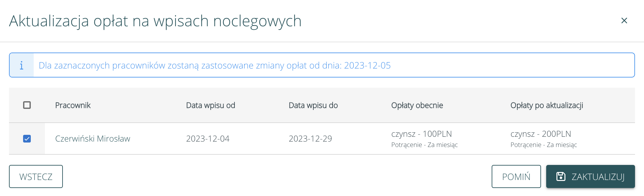
Task: Click the Opłaty po aktualizacji column header
Action: click(x=547, y=105)
